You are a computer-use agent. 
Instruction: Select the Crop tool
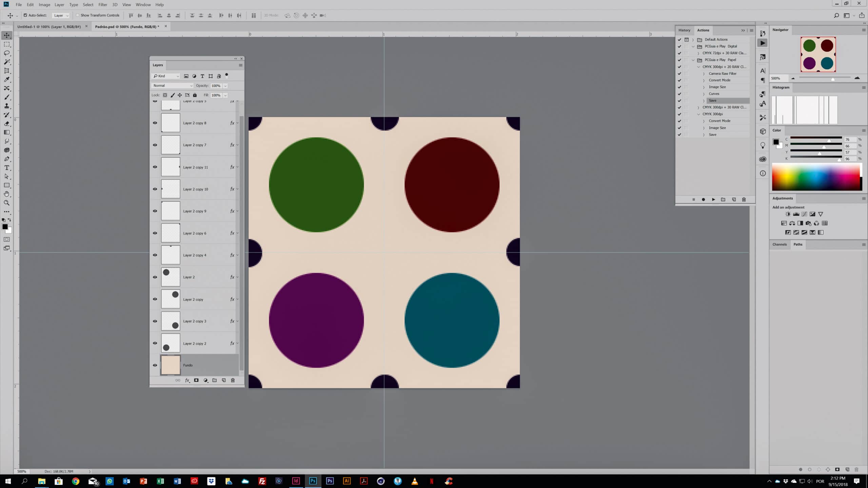point(7,71)
